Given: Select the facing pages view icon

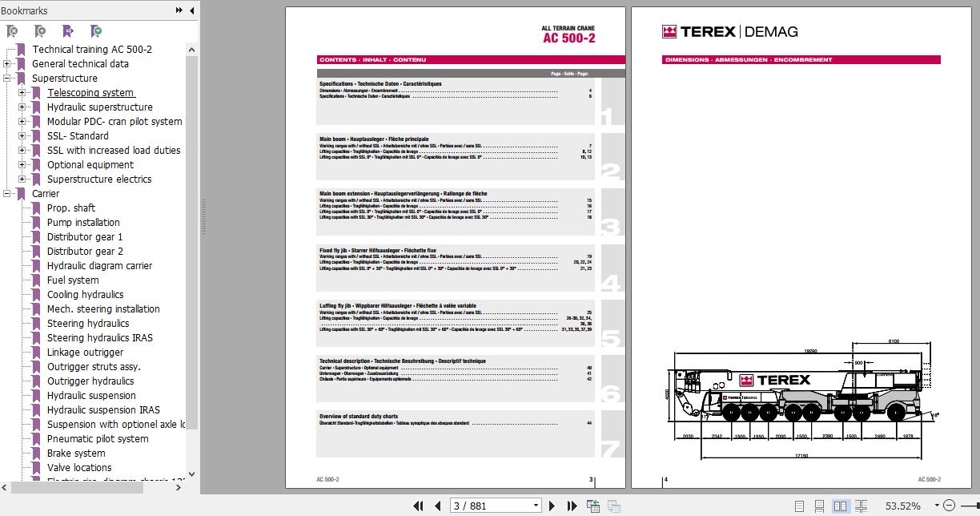Looking at the screenshot, I should pos(840,506).
